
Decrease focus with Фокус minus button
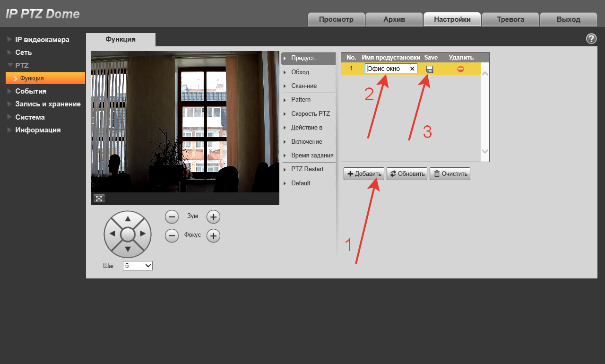(x=172, y=235)
